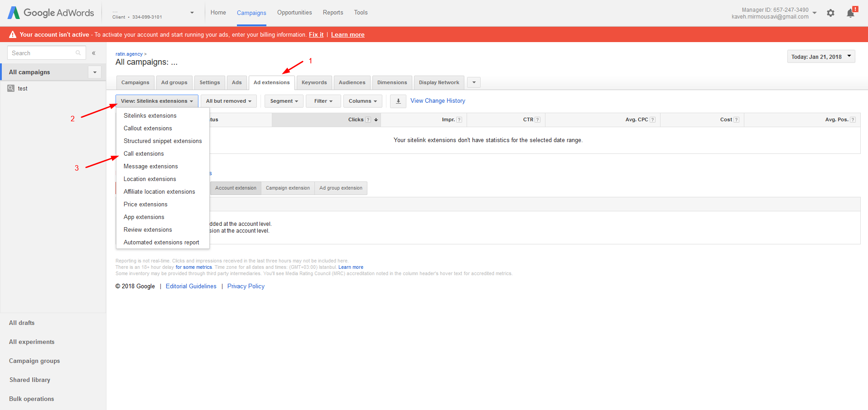Screen dimensions: 868x410
Task: Switch to the Keywords tab
Action: [x=314, y=82]
